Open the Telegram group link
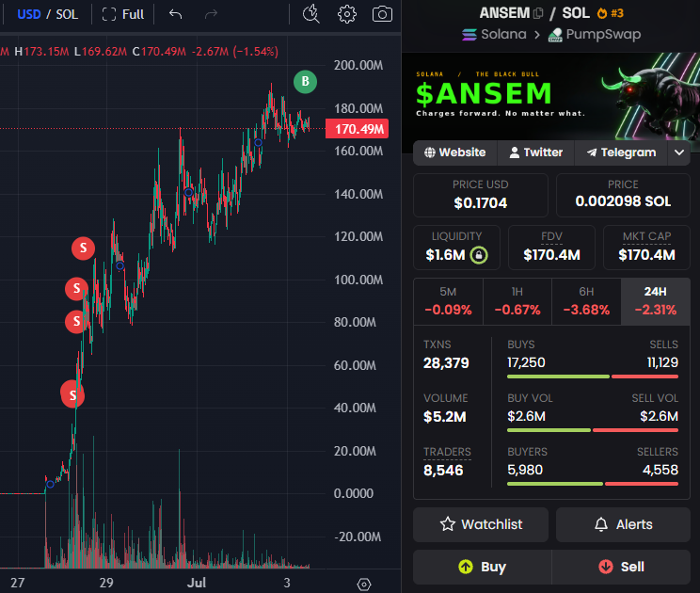Screen dimensions: 700x593 (621, 152)
